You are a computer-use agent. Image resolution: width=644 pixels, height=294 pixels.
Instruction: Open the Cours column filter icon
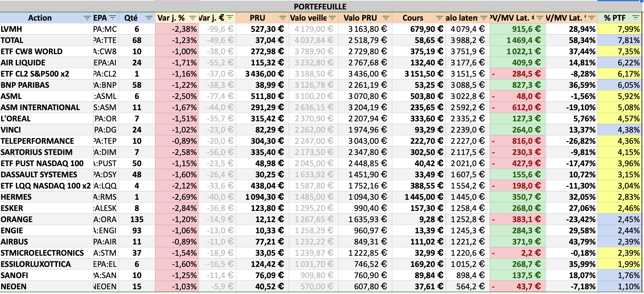(439, 18)
